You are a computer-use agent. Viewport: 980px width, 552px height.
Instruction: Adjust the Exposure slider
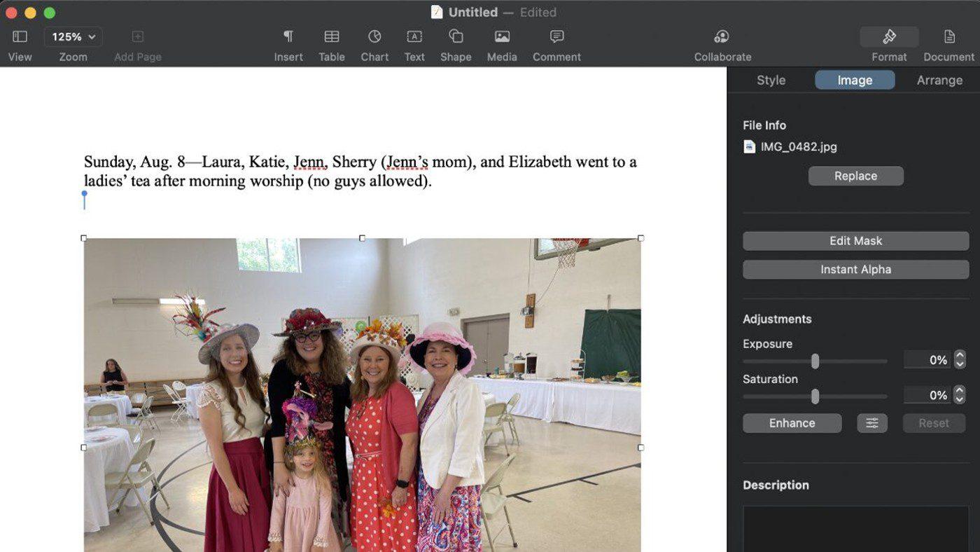(x=814, y=361)
